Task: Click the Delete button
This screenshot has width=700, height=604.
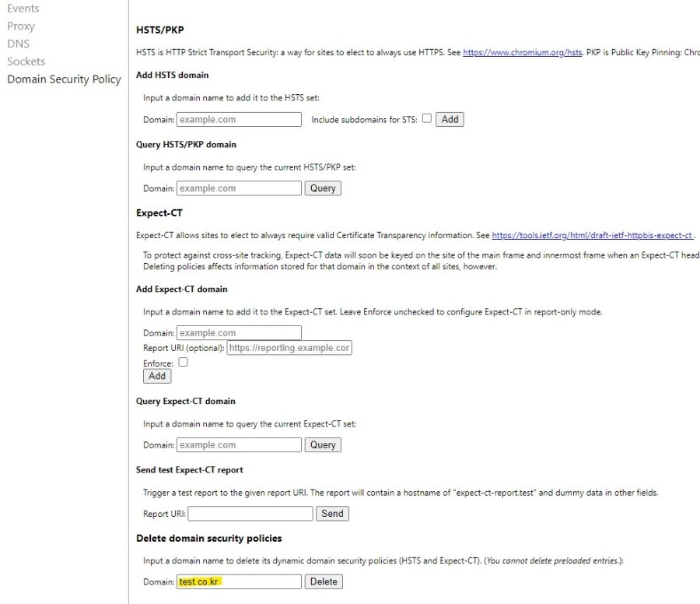Action: (324, 581)
